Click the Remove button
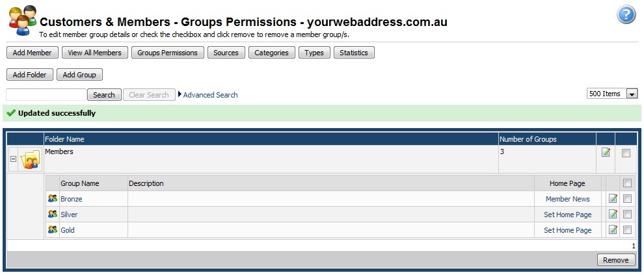Viewport: 644px width, 275px height. [x=615, y=260]
